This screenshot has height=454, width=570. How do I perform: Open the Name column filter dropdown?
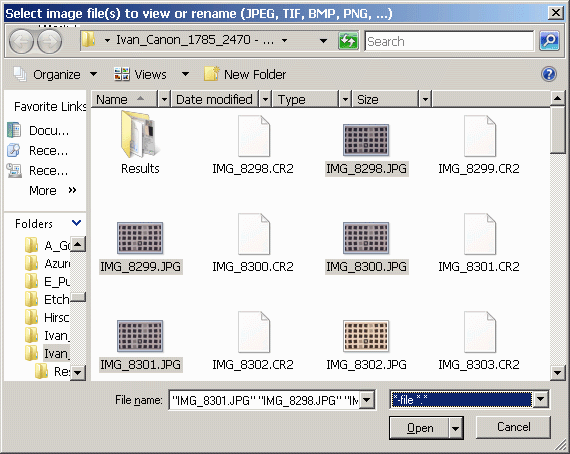pos(164,99)
